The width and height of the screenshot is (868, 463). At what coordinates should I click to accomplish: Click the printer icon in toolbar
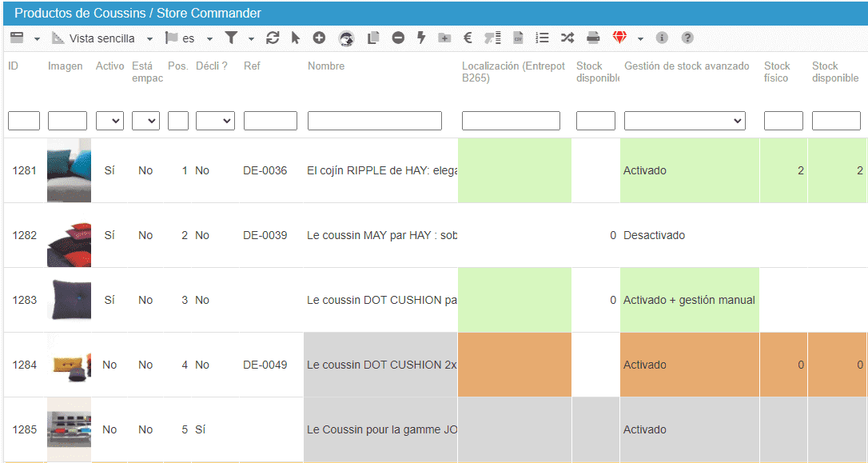[593, 38]
